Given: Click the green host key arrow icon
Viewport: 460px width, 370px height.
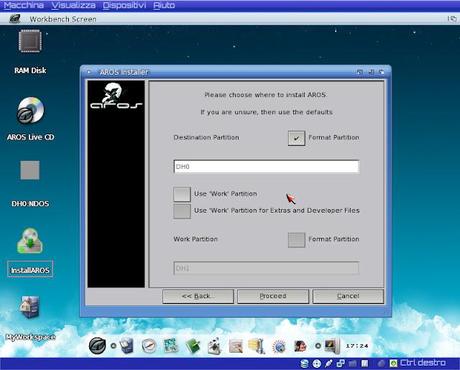Looking at the screenshot, I should (393, 363).
